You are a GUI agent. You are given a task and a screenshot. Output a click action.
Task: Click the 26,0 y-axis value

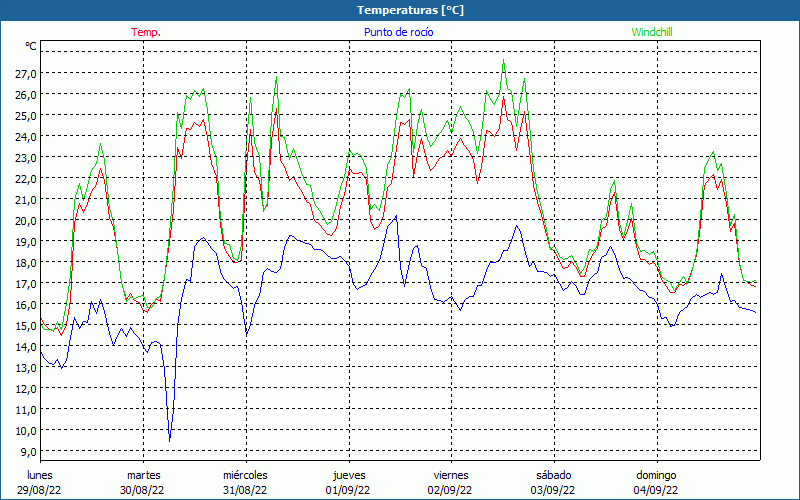point(26,94)
